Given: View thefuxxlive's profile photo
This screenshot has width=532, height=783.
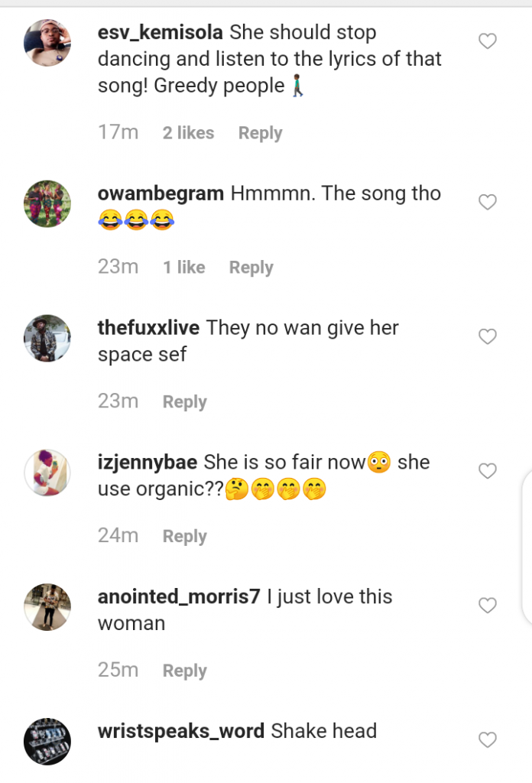Looking at the screenshot, I should (47, 338).
